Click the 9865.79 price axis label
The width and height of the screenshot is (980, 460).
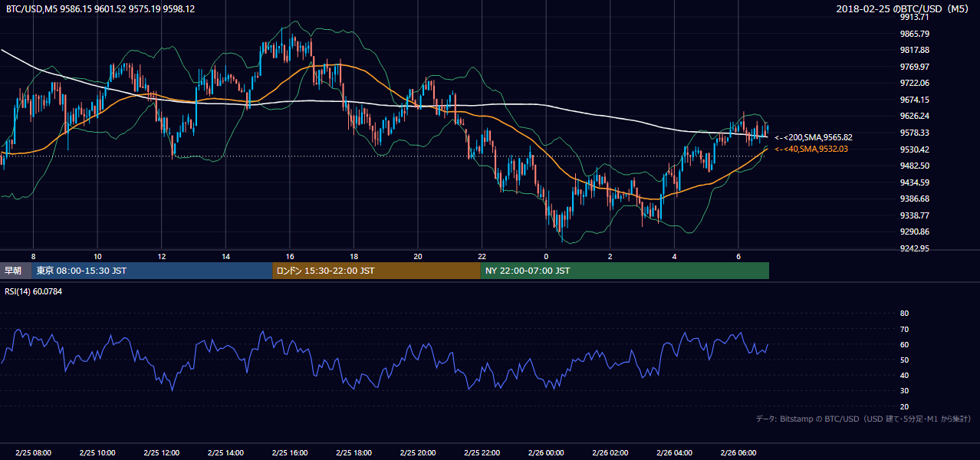(915, 34)
